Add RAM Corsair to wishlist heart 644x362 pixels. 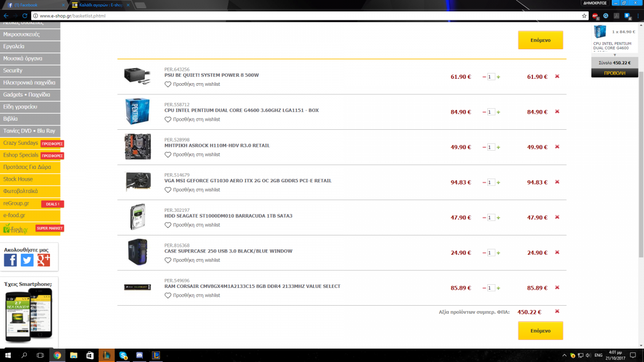tap(168, 295)
